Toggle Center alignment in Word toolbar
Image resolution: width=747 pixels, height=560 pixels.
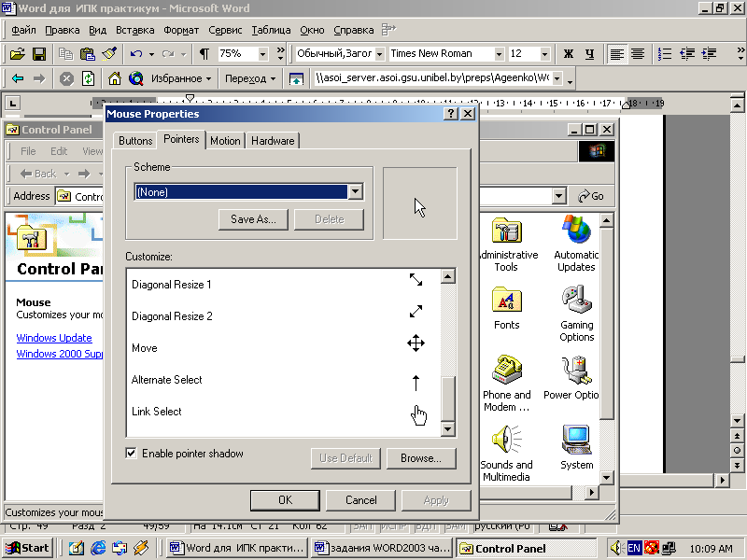click(x=638, y=54)
